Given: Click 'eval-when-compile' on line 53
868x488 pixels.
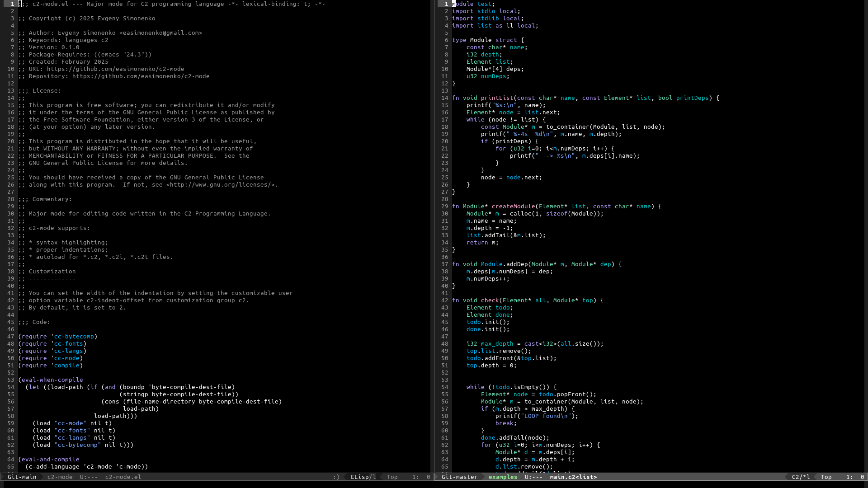Looking at the screenshot, I should tap(52, 380).
